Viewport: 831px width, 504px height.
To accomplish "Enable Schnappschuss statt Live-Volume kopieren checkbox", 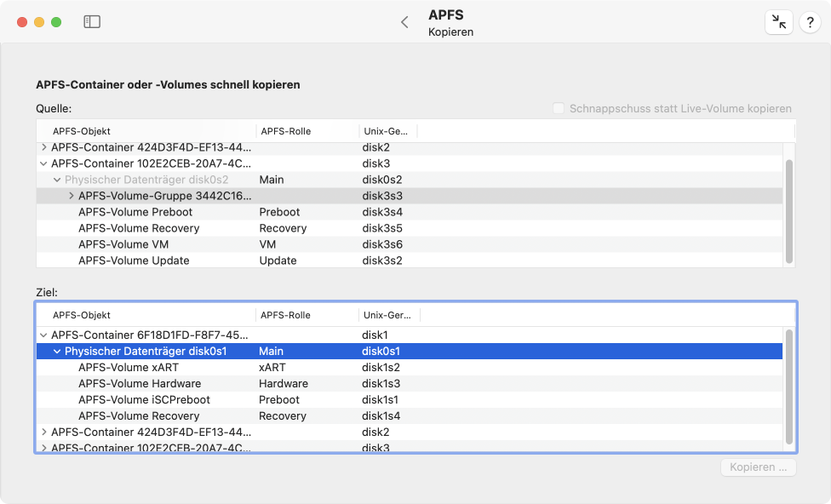I will pos(558,109).
